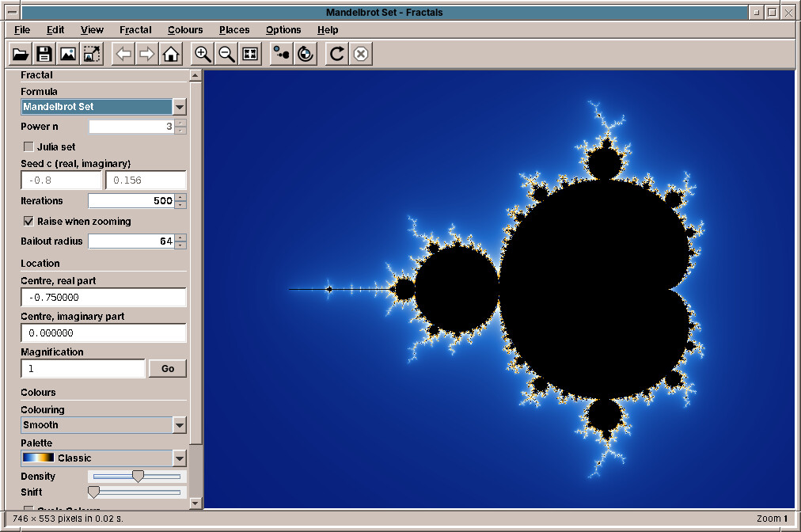Click the Open file folder icon
This screenshot has width=801, height=532.
[x=21, y=54]
